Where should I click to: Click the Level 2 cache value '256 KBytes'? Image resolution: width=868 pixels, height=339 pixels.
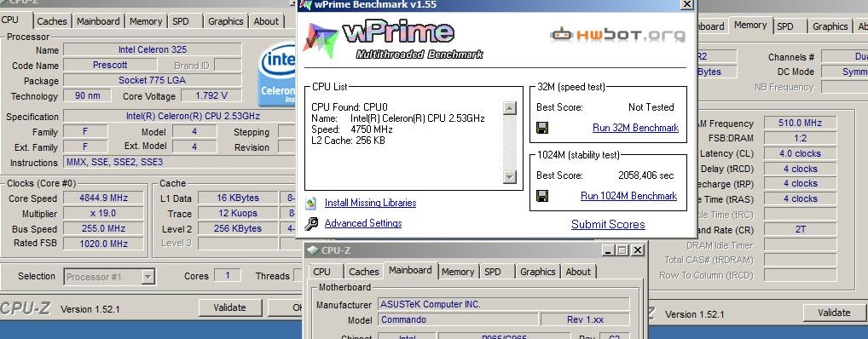coord(238,228)
